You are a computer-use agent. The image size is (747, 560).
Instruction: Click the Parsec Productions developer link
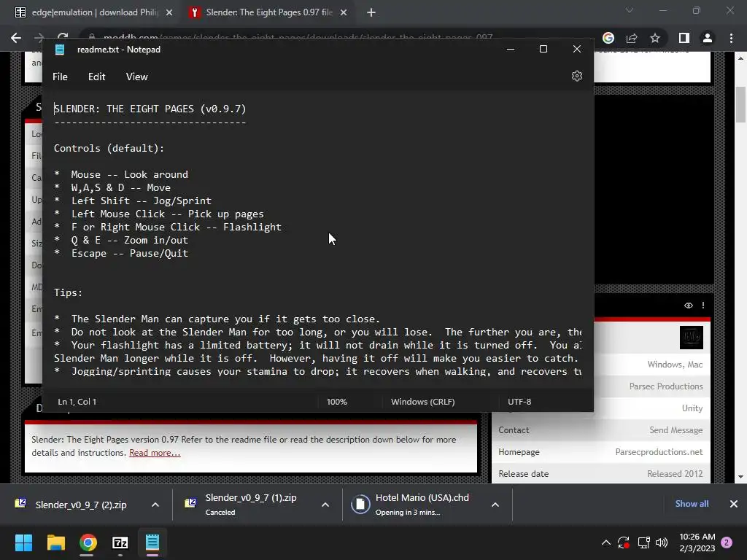tap(666, 386)
